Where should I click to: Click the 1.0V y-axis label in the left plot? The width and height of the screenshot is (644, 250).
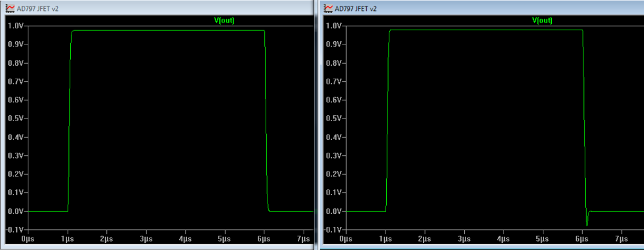(x=15, y=26)
